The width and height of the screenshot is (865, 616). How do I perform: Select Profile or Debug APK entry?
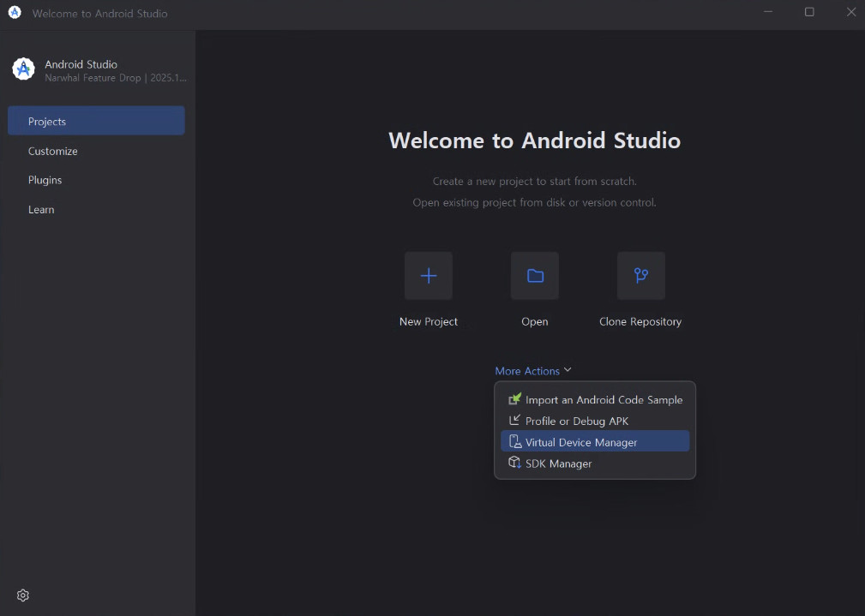[595, 421]
